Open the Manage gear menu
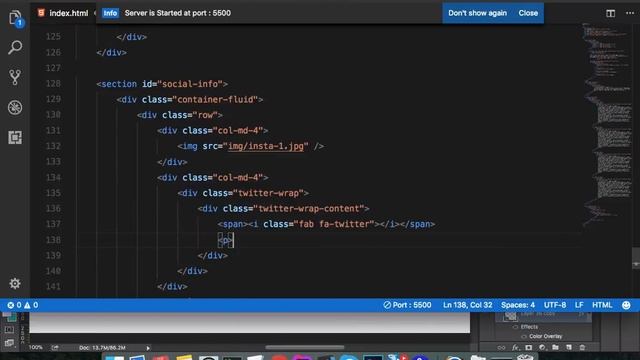 tap(15, 283)
